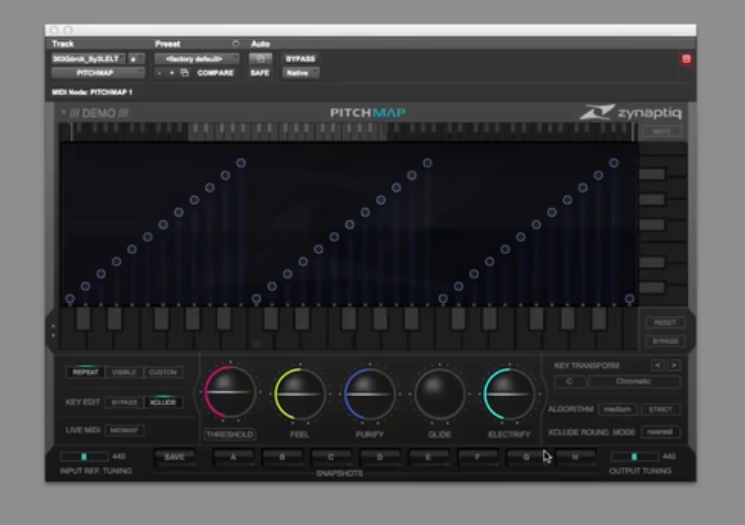Select snapshot G
The width and height of the screenshot is (745, 525).
point(526,457)
